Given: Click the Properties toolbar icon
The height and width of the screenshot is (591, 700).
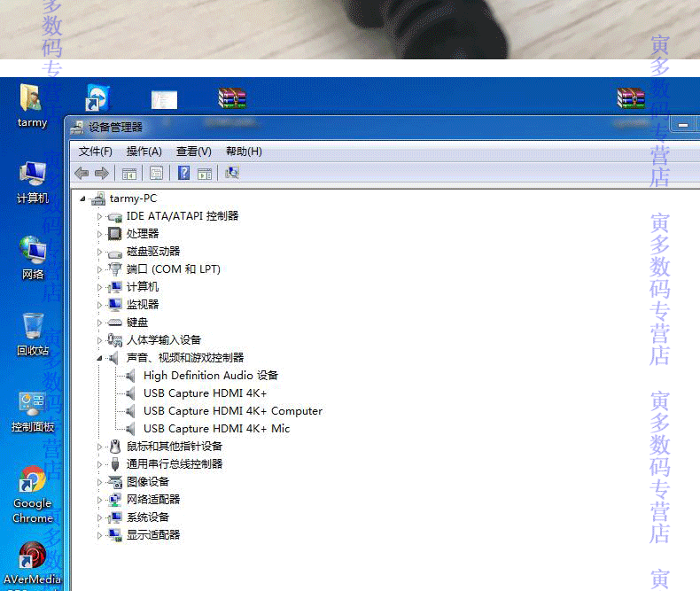Looking at the screenshot, I should [156, 173].
